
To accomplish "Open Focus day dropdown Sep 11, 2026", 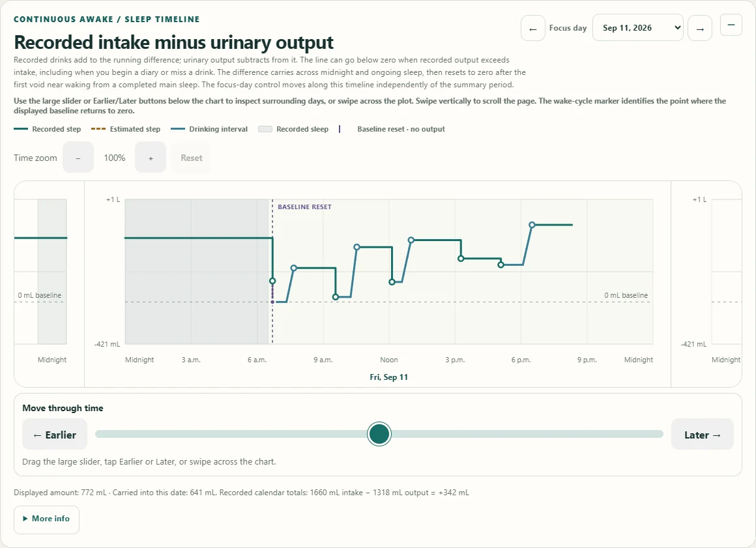I will [637, 28].
